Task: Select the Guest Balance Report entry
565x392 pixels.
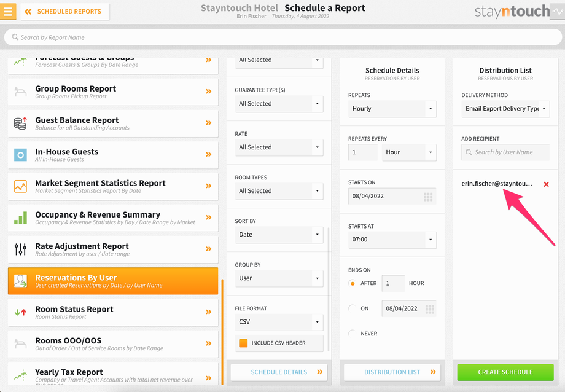Action: (x=113, y=123)
